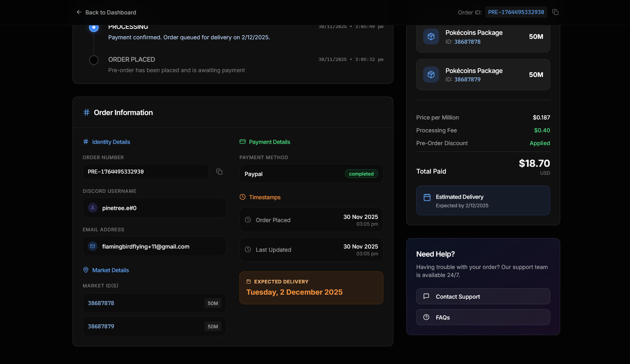The image size is (630, 364).
Task: Click the completed PayPal status badge
Action: (361, 174)
